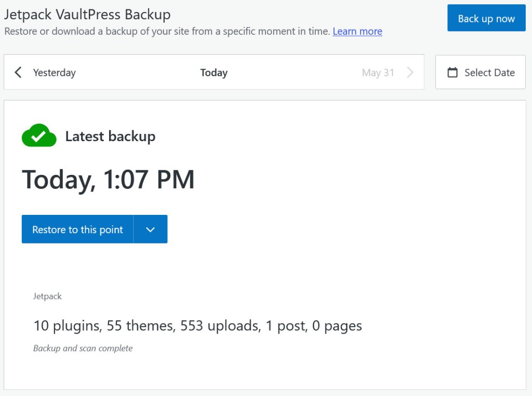Screen dimensions: 532x396
Task: Click the Backup and scan complete status
Action: [83, 348]
